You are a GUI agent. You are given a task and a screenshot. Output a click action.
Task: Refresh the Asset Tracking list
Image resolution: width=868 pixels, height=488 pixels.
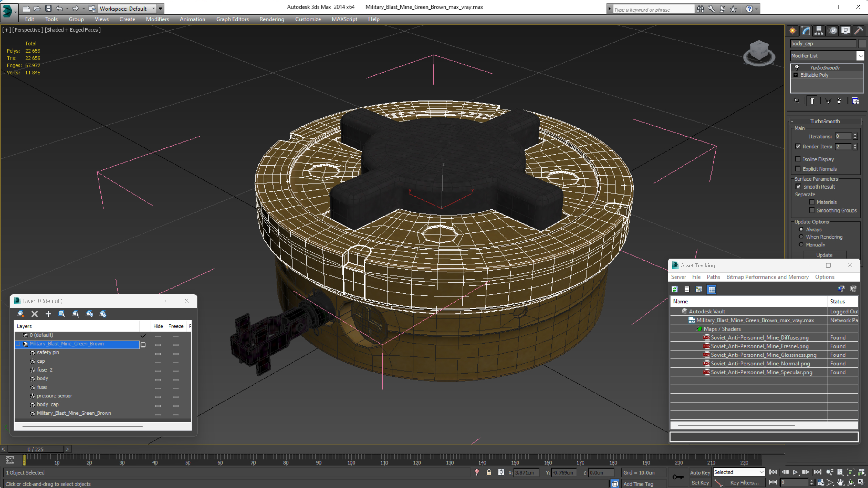675,289
